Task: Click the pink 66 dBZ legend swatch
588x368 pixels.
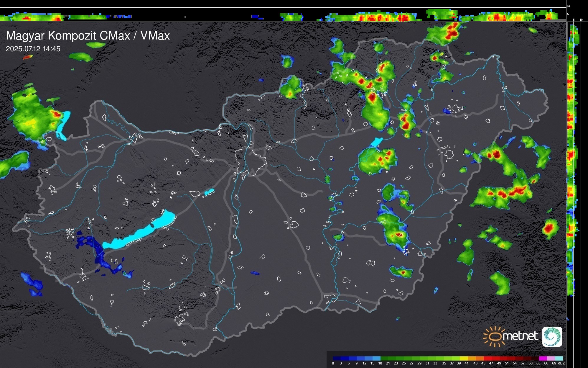Action: (551, 358)
